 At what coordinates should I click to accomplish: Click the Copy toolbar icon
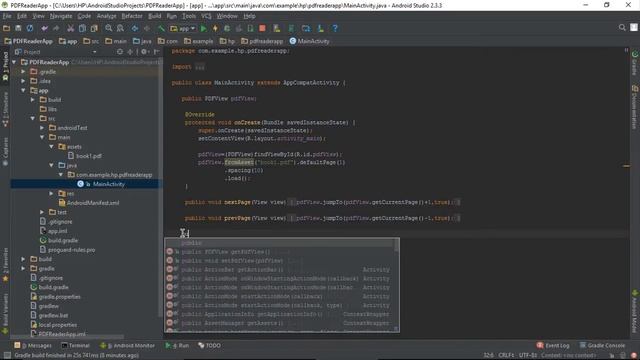click(82, 28)
